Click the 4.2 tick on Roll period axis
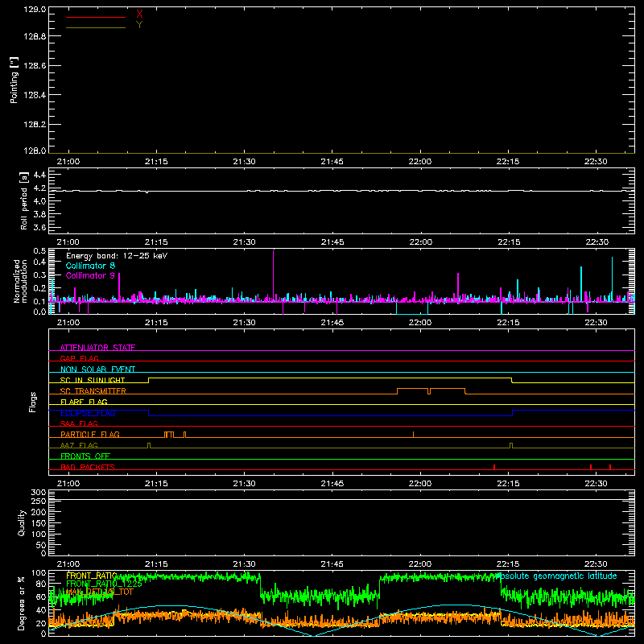The height and width of the screenshot is (644, 644). pos(39,188)
